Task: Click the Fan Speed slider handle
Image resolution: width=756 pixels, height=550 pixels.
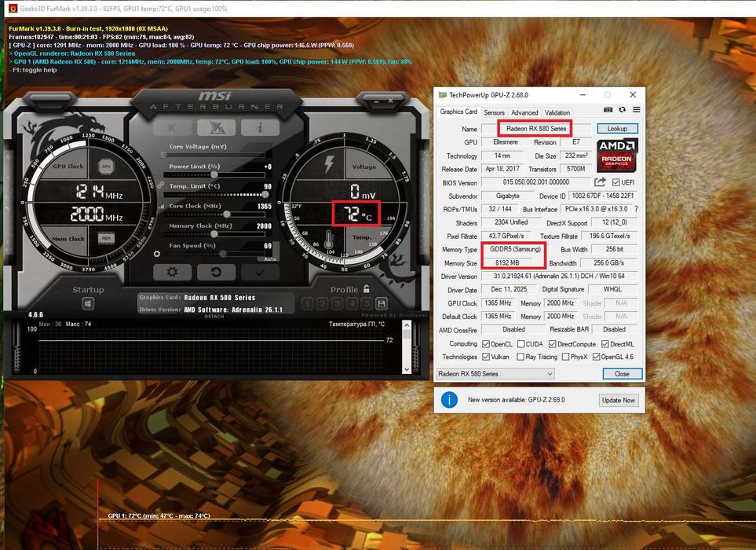Action: (x=223, y=254)
